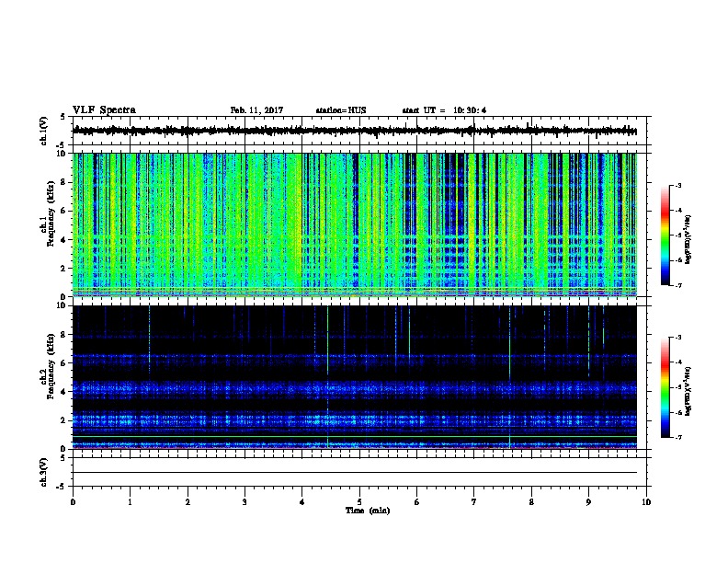This screenshot has width=728, height=563.
Task: Click the "ch.3(V)" axis label
Action: click(x=43, y=472)
